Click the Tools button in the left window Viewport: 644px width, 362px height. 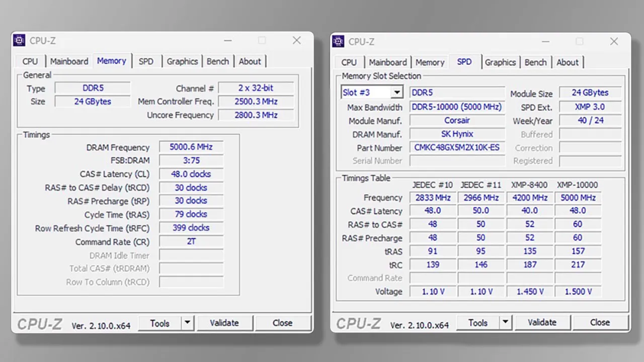pyautogui.click(x=159, y=323)
